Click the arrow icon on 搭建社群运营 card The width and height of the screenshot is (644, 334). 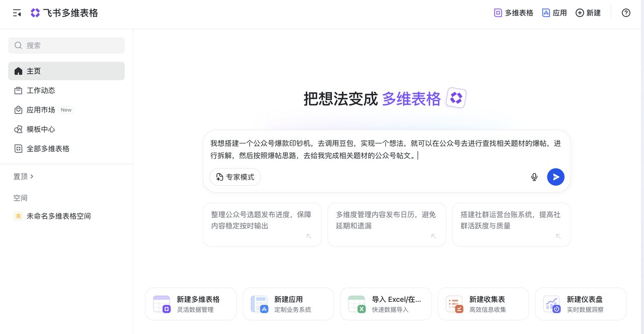(558, 236)
